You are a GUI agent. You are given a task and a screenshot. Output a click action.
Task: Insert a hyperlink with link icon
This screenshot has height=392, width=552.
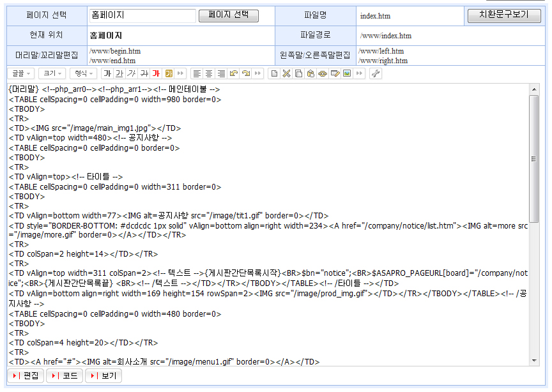[323, 73]
